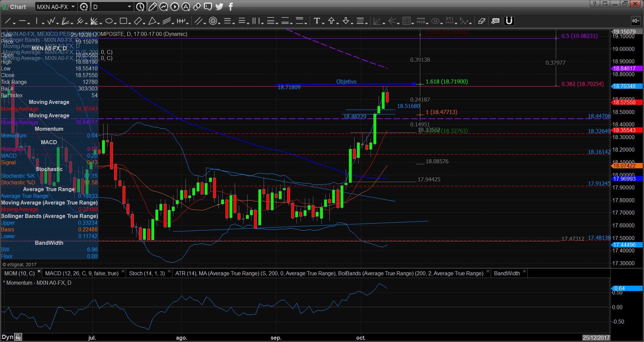Select the up arrow marker tool
Screen dimensions: 644x342
[331, 21]
